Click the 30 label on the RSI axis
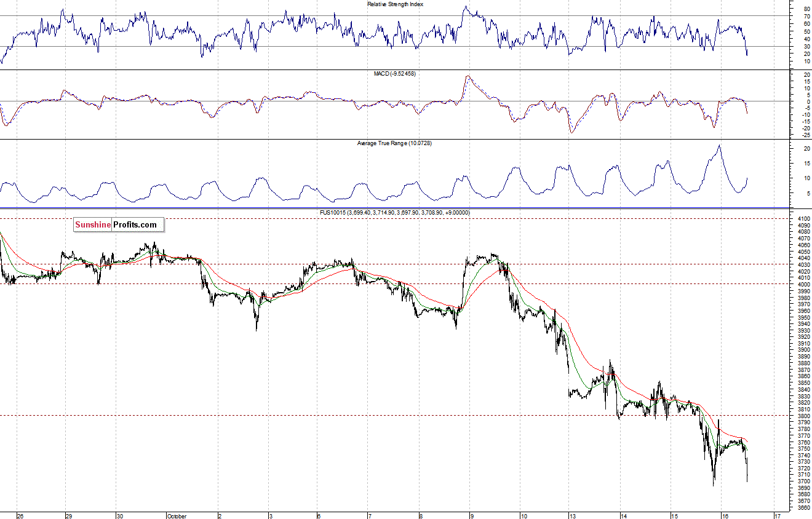This screenshot has width=812, height=519. [806, 46]
